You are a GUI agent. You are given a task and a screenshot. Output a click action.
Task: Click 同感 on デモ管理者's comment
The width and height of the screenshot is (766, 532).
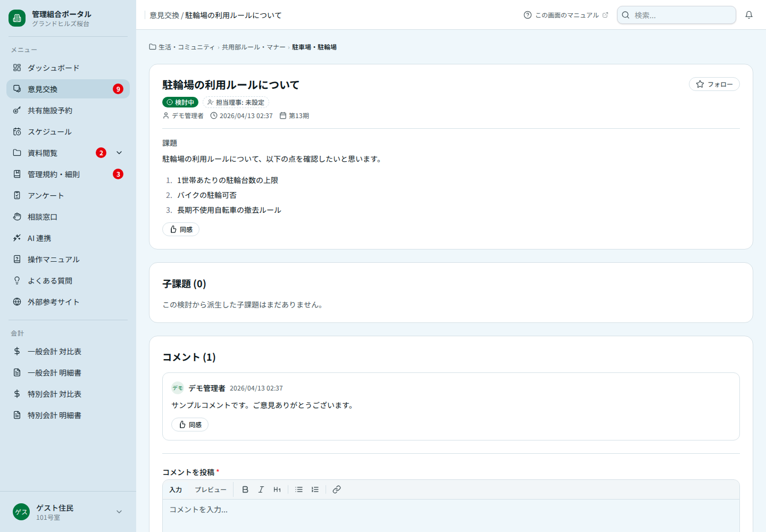(190, 425)
